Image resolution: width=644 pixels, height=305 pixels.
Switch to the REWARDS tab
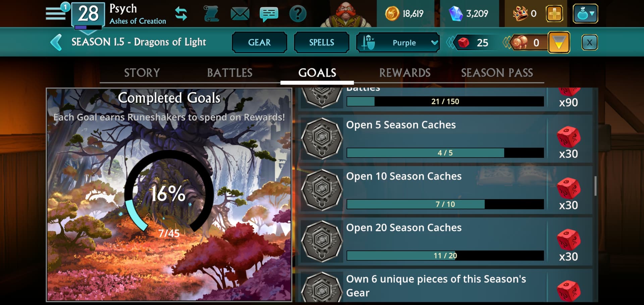(x=405, y=73)
